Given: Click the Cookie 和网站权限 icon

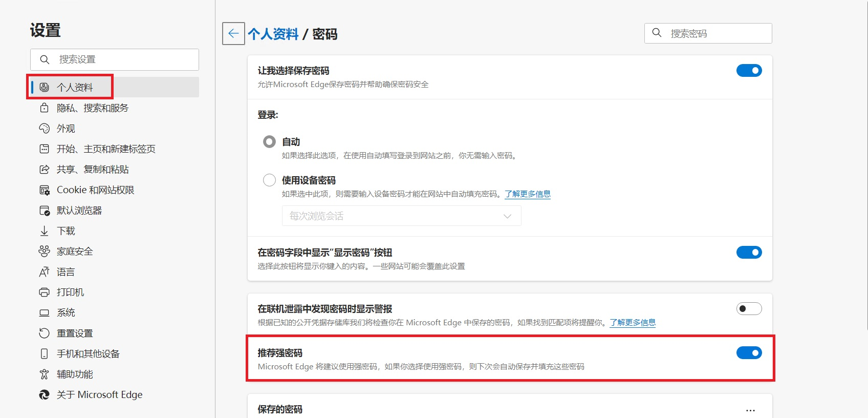Looking at the screenshot, I should click(45, 190).
